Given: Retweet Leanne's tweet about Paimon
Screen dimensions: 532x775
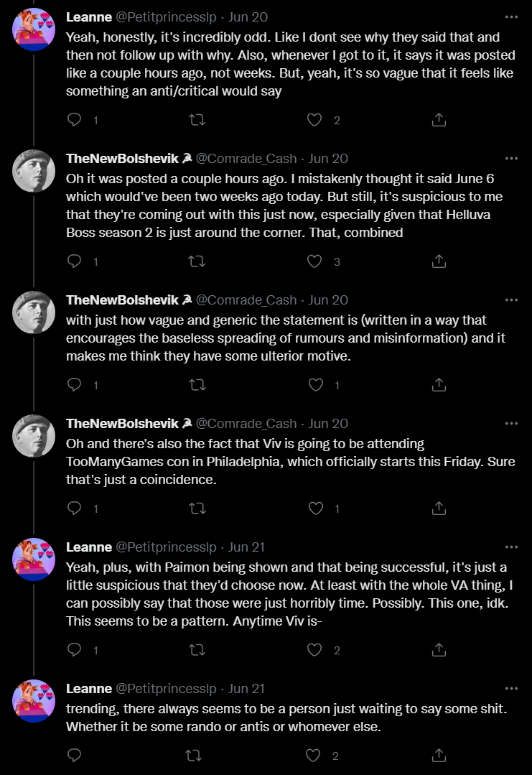Looking at the screenshot, I should click(x=197, y=649).
